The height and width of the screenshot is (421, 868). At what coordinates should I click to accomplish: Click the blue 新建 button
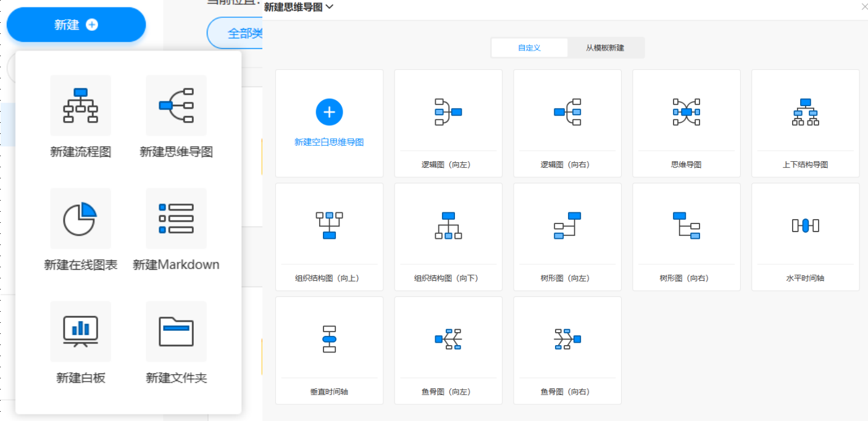click(76, 25)
